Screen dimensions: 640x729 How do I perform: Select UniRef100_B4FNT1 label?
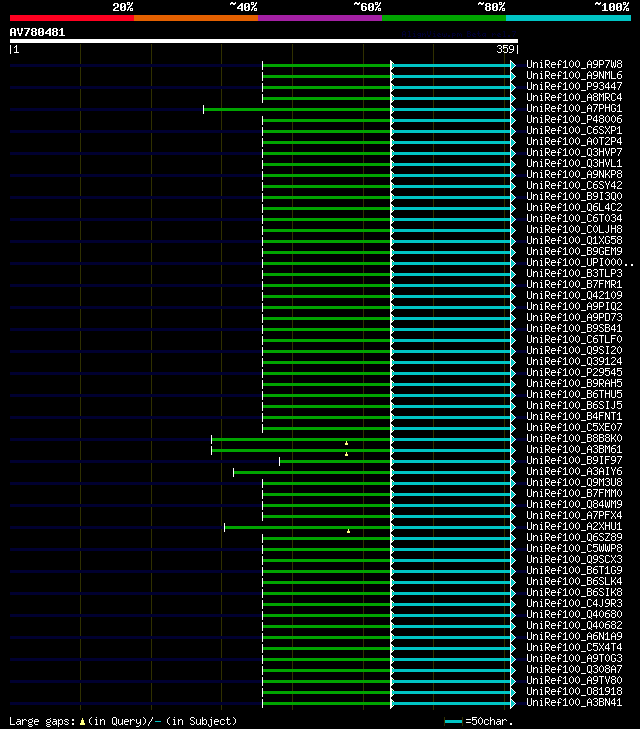coord(574,417)
